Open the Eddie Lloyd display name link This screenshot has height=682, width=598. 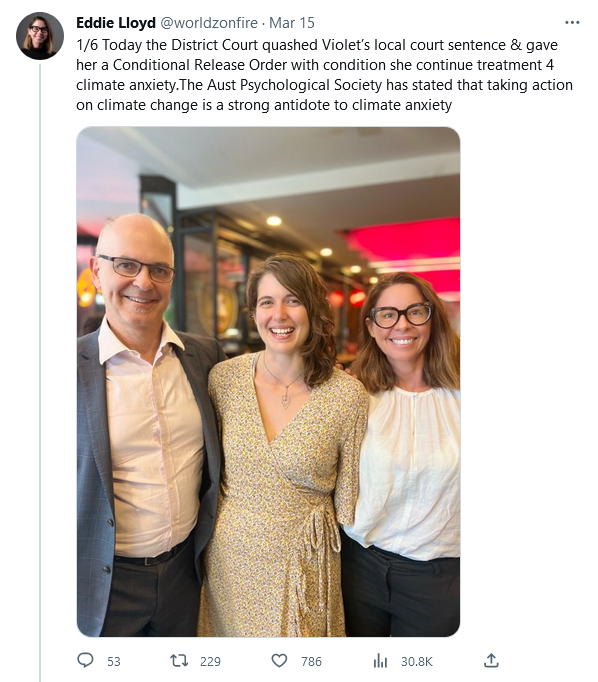(116, 23)
